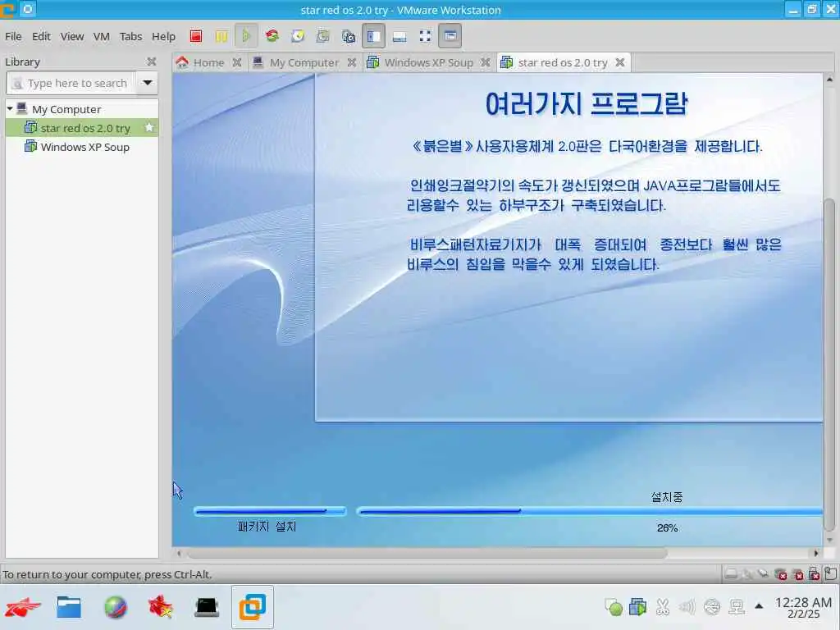Click the overall 26% installation progress bar
840x630 pixels.
click(x=589, y=511)
